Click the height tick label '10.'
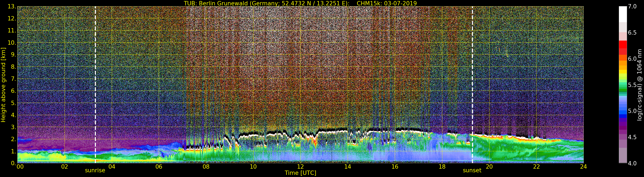The height and width of the screenshot is (177, 644). [12, 43]
